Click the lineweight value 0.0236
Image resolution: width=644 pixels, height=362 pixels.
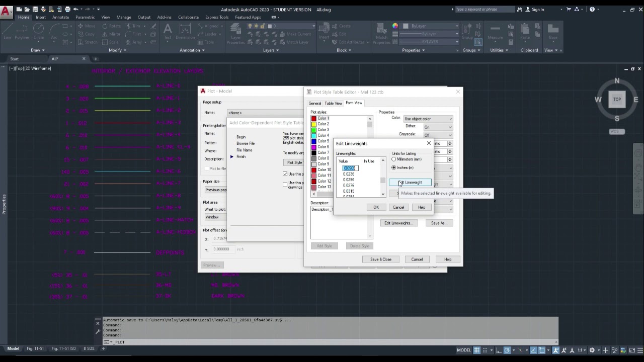click(349, 174)
